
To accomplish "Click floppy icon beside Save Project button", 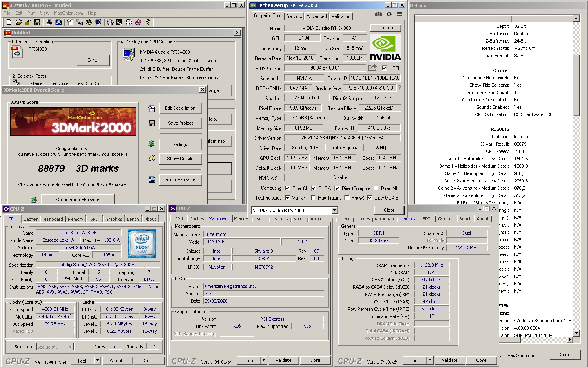I will (x=151, y=123).
